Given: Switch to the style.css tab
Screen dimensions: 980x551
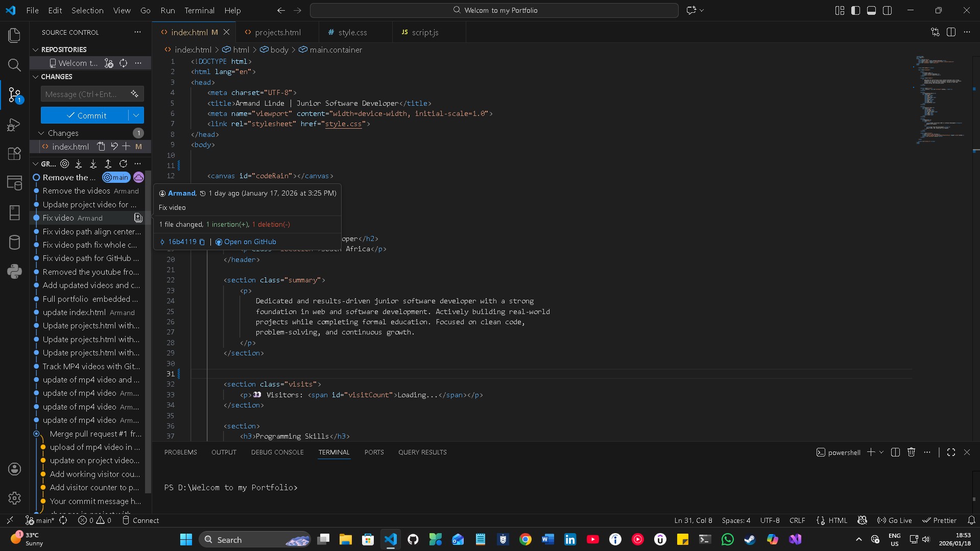Looking at the screenshot, I should tap(352, 32).
